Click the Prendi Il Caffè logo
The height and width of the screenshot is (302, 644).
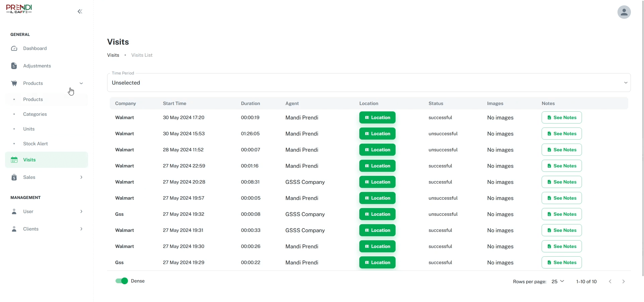coord(19,9)
